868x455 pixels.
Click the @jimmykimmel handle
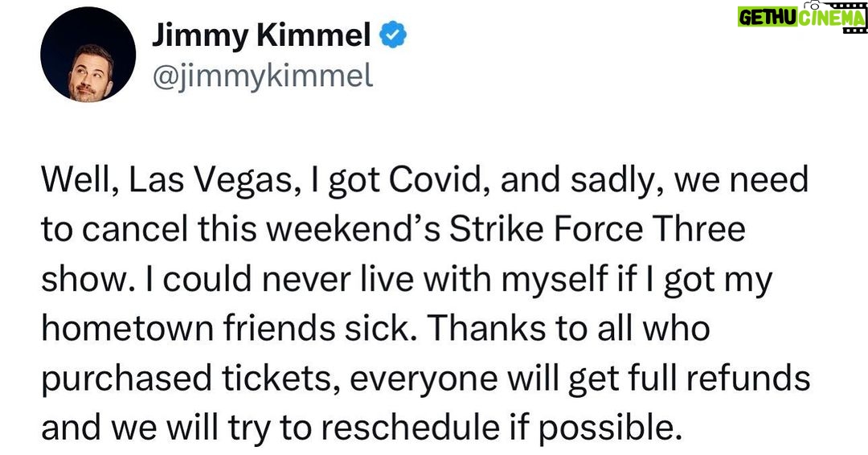261,76
